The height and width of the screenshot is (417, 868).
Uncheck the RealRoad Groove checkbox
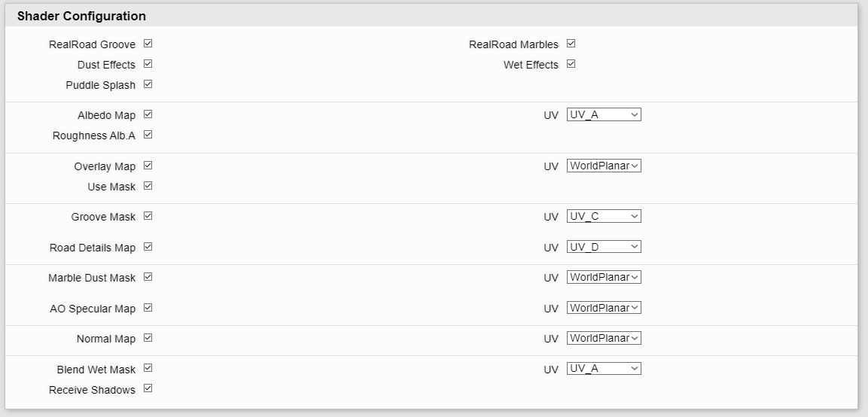click(148, 43)
